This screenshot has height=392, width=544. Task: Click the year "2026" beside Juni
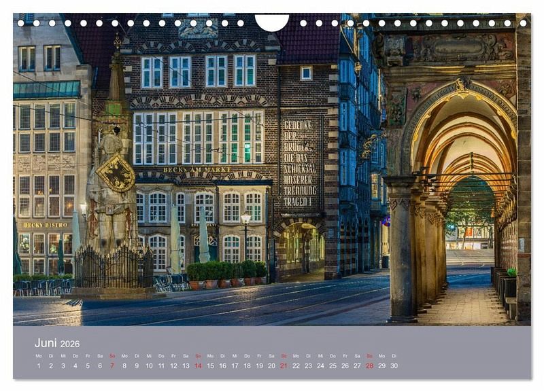70,344
